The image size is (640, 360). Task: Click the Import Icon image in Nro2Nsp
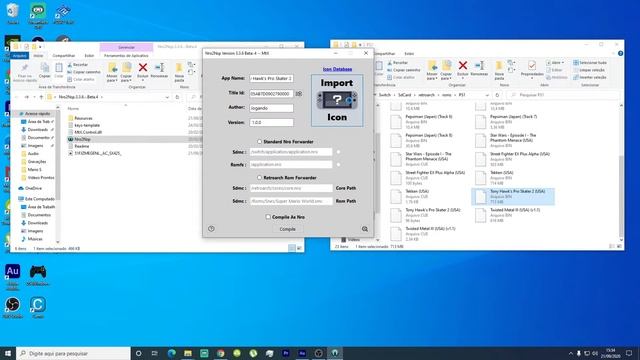coord(337,100)
